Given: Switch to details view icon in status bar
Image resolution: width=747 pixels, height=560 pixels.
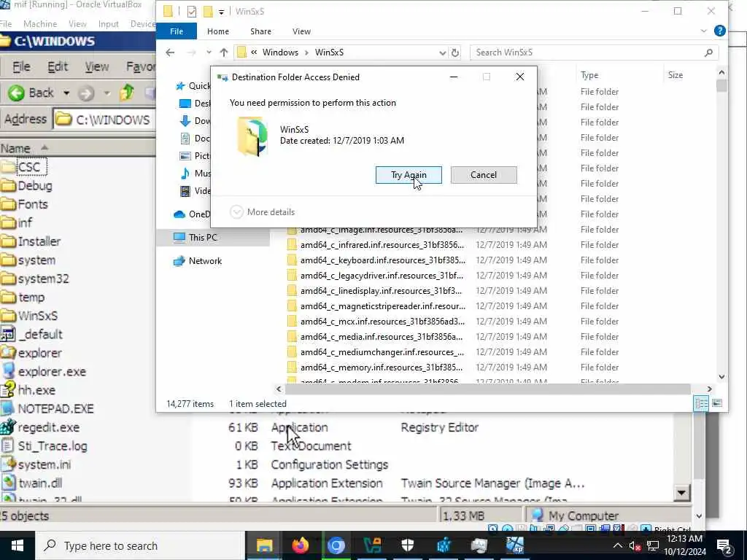Looking at the screenshot, I should click(701, 403).
